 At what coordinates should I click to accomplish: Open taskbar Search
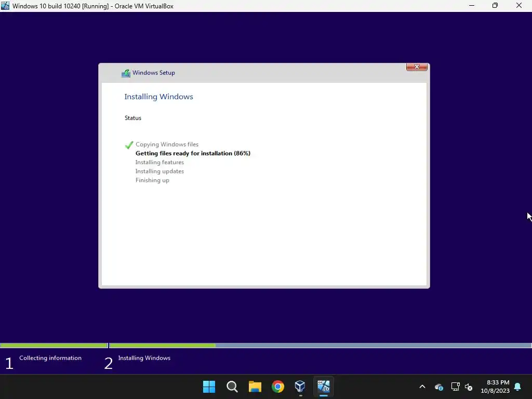pyautogui.click(x=232, y=387)
